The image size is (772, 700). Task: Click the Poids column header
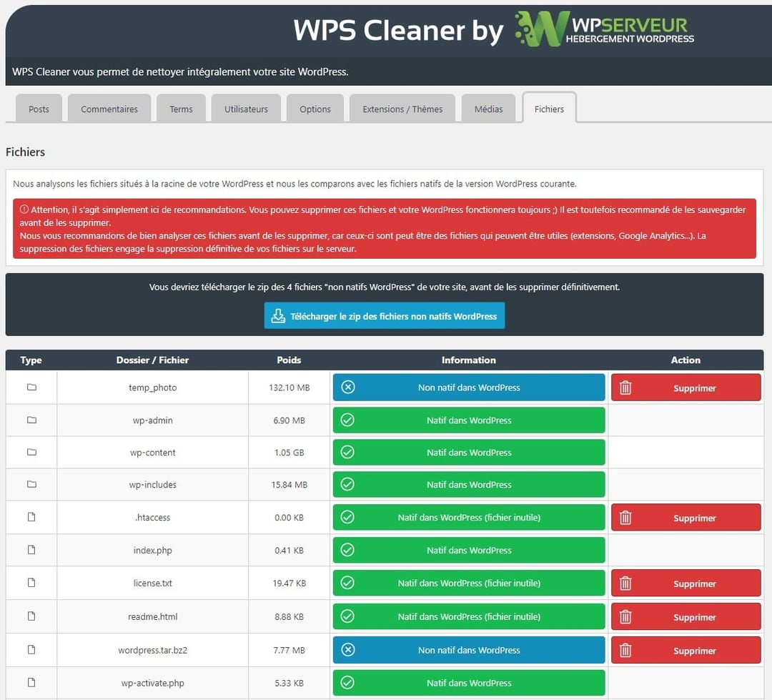coord(289,360)
